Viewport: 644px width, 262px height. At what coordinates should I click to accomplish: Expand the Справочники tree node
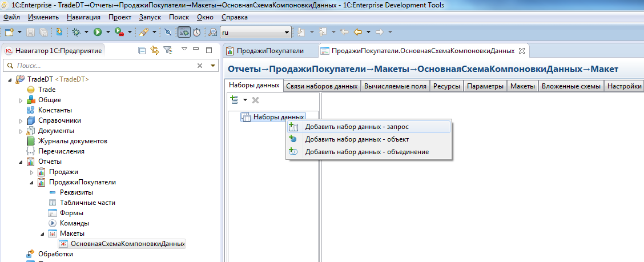coord(21,121)
